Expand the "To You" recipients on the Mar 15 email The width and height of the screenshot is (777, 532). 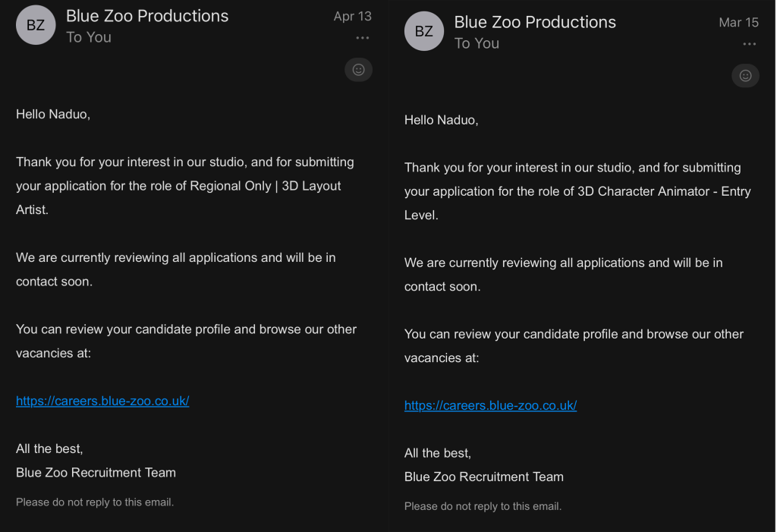[x=477, y=43]
